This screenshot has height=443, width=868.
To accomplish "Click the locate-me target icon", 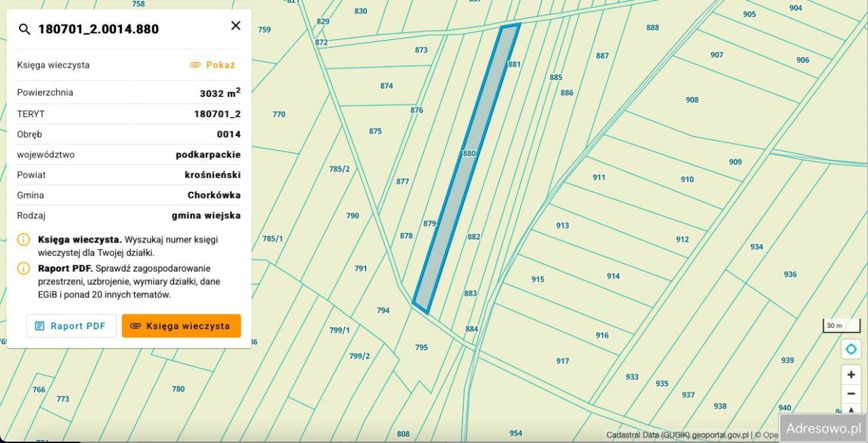I will point(851,349).
